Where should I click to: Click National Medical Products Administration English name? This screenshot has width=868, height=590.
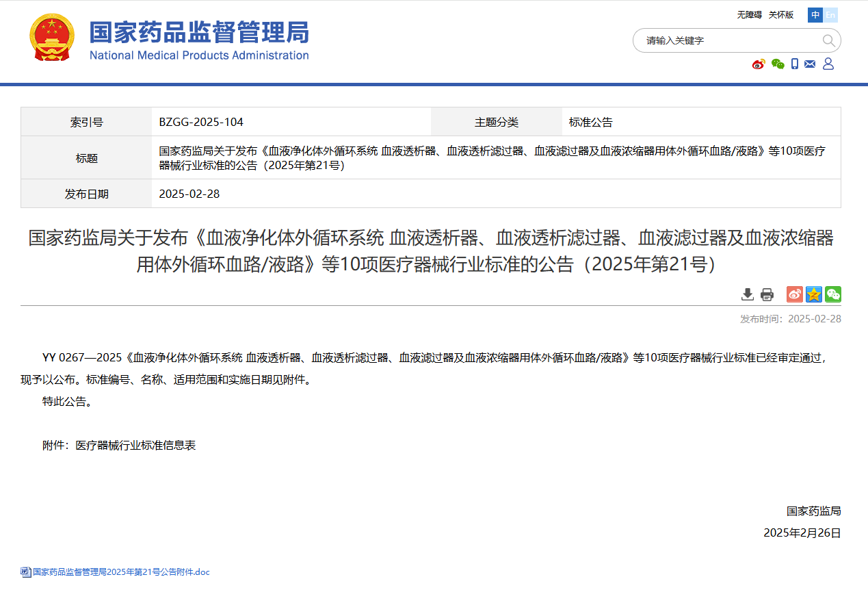tap(199, 55)
